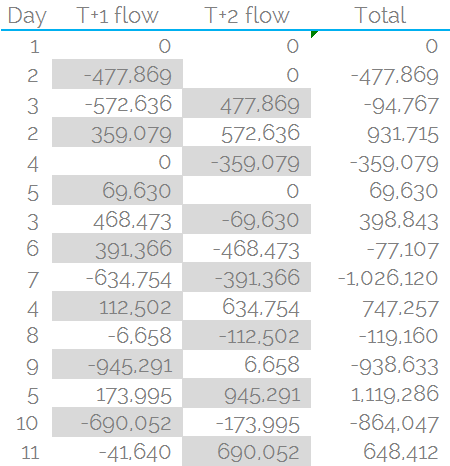Select T+1 flow cell -634,754
450x466 pixels.
coord(117,277)
